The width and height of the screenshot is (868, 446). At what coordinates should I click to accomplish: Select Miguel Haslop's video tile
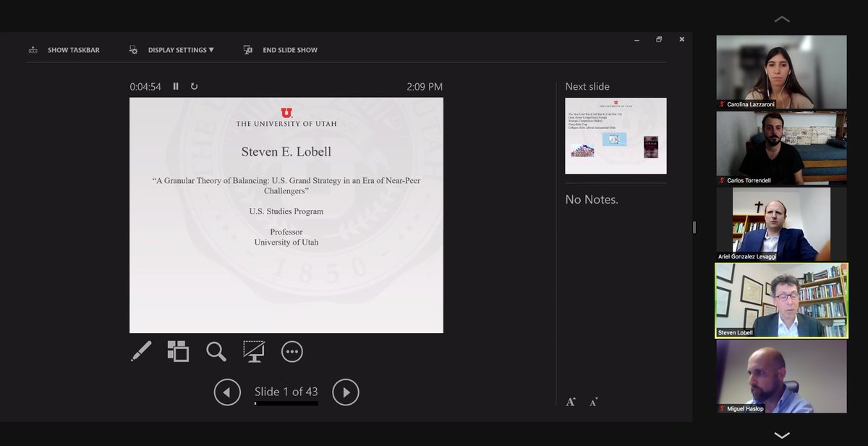coord(781,376)
